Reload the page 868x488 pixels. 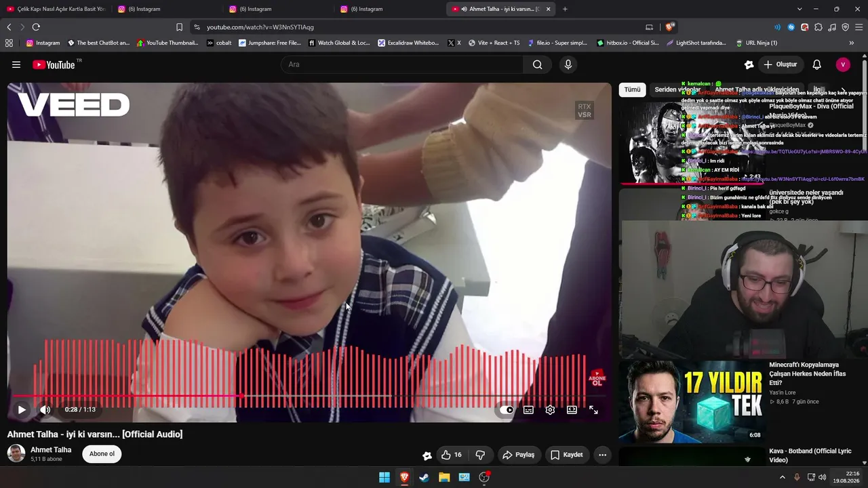tap(36, 27)
